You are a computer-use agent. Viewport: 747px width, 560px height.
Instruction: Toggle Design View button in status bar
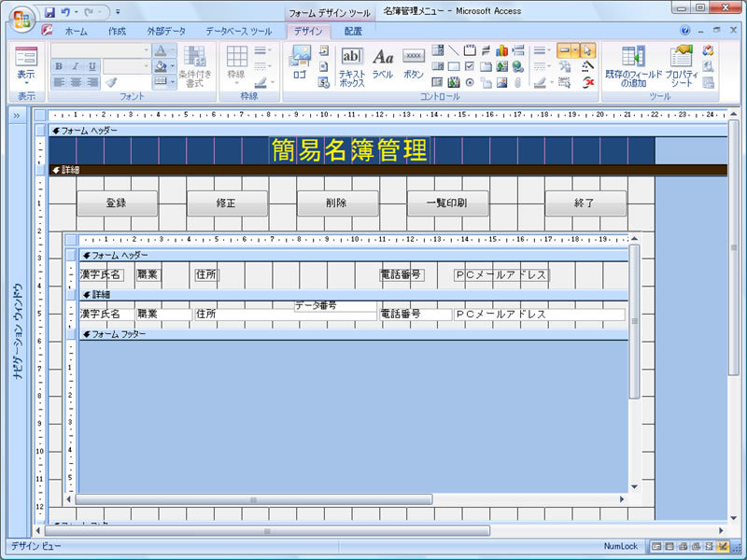tap(723, 546)
